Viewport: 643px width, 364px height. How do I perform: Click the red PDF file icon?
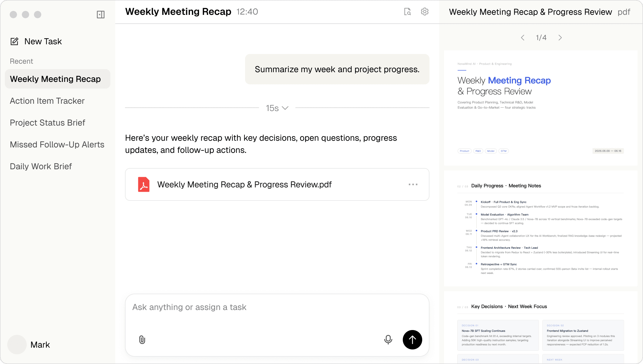coord(144,184)
